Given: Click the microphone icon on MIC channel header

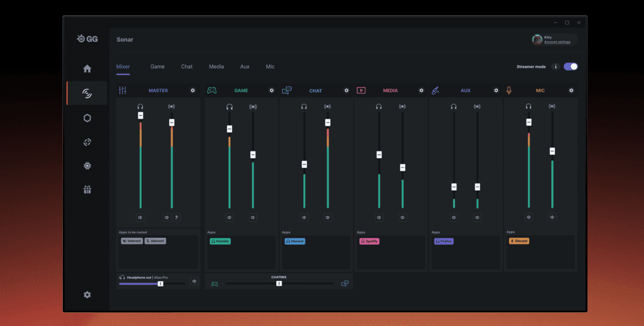Looking at the screenshot, I should click(509, 90).
